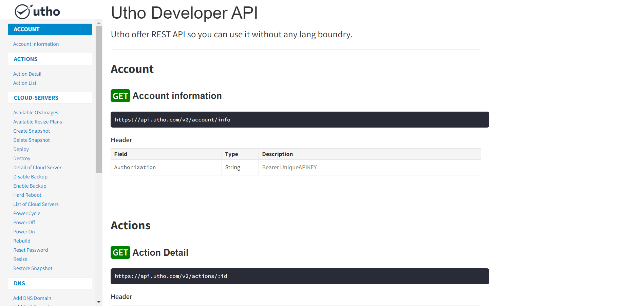The image size is (644, 306).
Task: Select the ACCOUNT sidebar section header
Action: 50,29
